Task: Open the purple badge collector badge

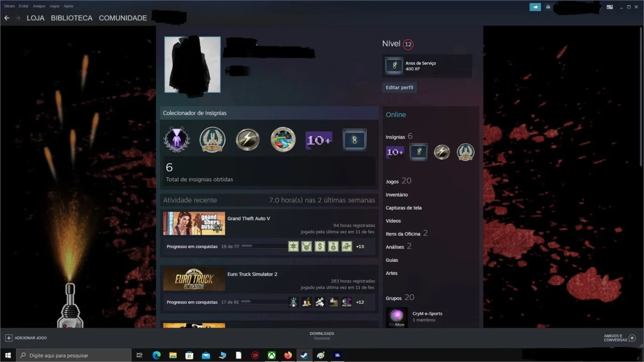Action: [177, 140]
